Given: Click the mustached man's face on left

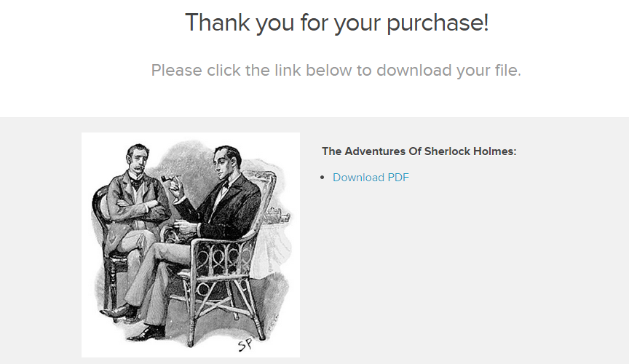Looking at the screenshot, I should point(138,159).
